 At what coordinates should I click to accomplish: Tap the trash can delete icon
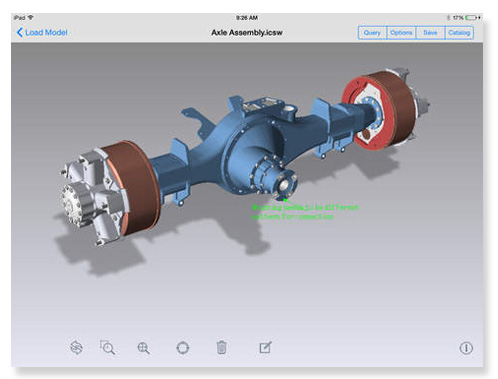pyautogui.click(x=221, y=347)
